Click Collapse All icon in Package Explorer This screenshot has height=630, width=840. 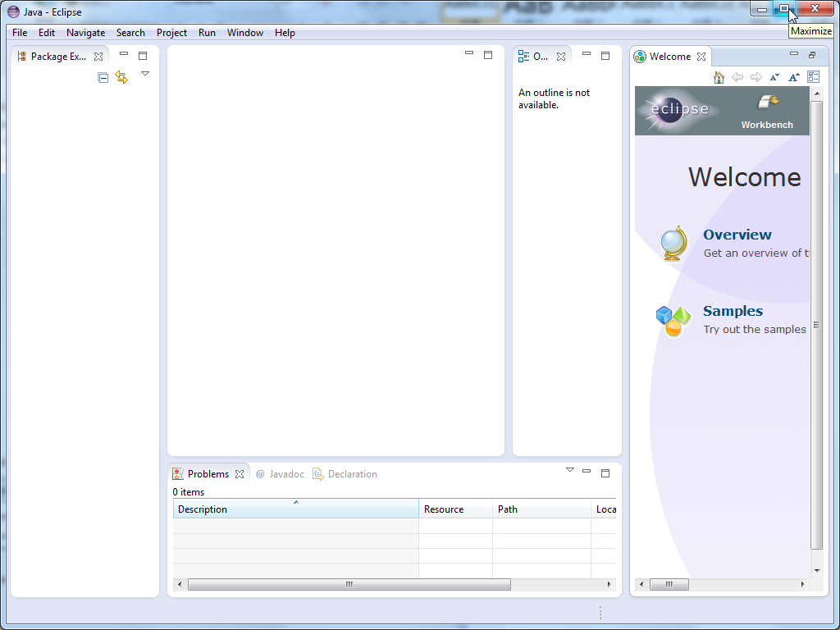(x=103, y=78)
